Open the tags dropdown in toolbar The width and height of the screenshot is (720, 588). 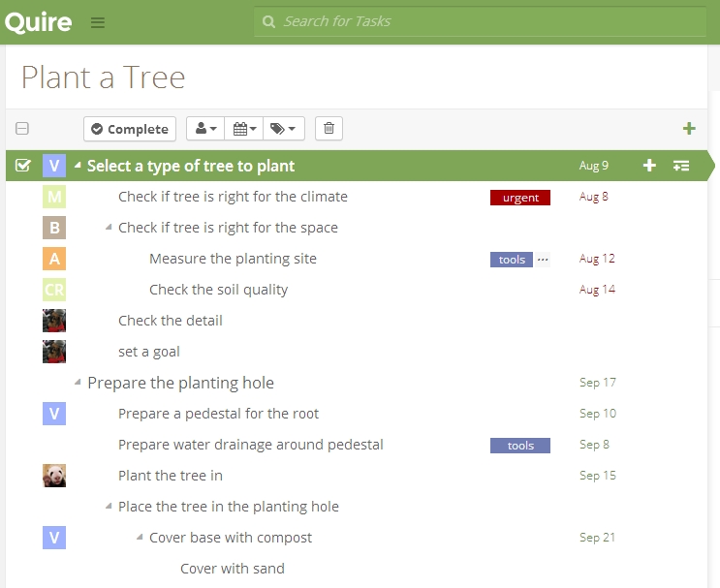[x=284, y=129]
